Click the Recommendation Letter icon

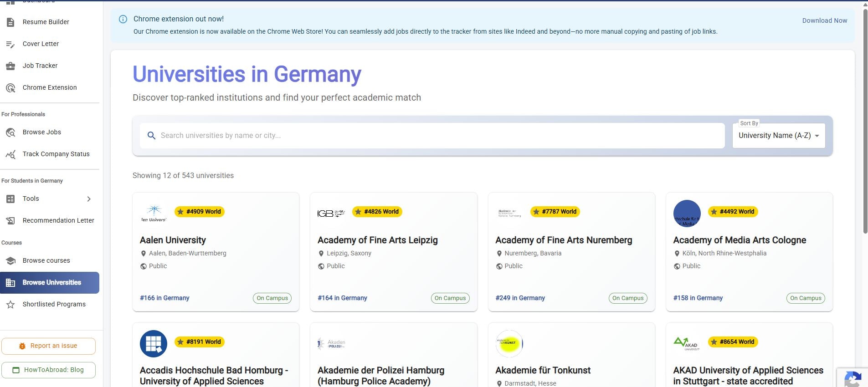(x=10, y=220)
